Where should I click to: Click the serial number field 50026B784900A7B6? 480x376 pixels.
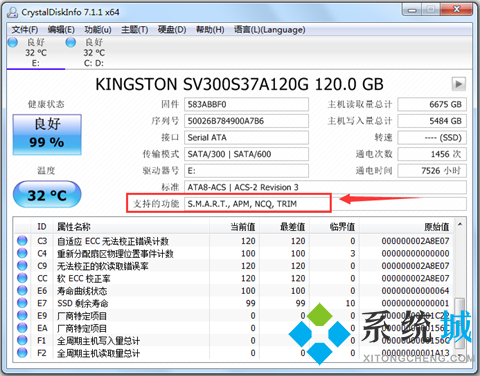tap(246, 121)
